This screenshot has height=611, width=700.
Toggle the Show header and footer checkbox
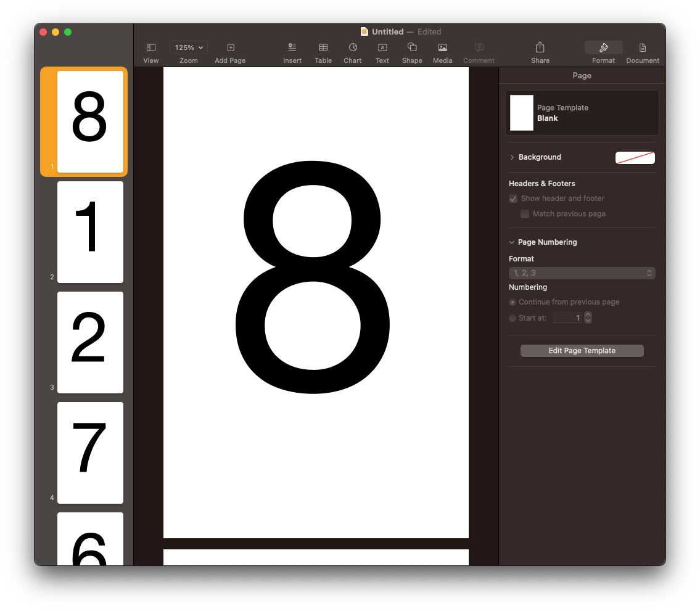(x=513, y=199)
